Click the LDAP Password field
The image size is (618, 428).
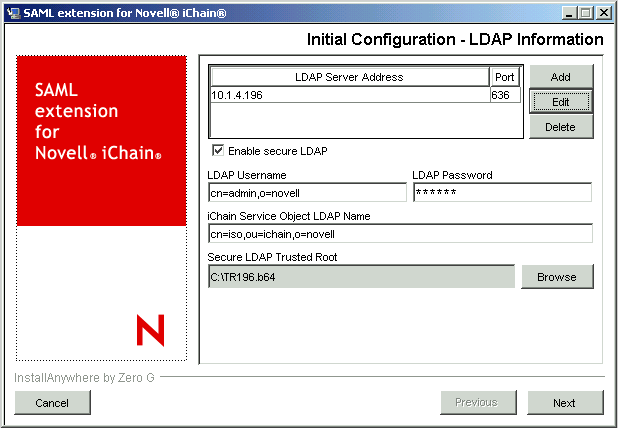tap(503, 192)
